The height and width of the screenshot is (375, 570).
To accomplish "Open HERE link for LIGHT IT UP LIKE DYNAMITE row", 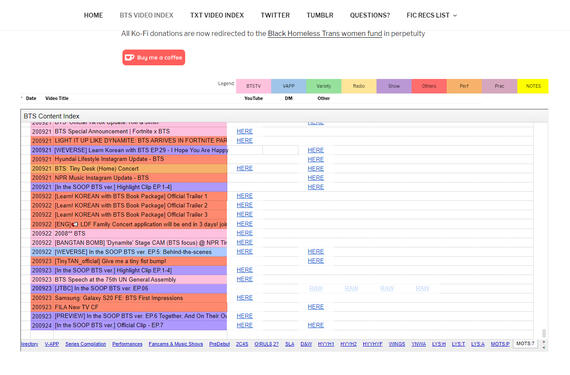I will point(244,141).
